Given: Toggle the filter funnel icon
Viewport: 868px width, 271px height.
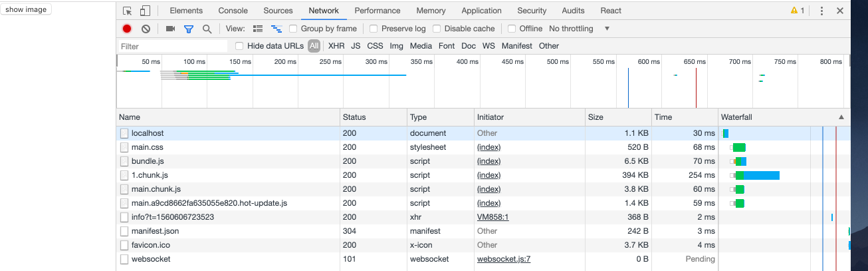Looking at the screenshot, I should click(x=189, y=29).
